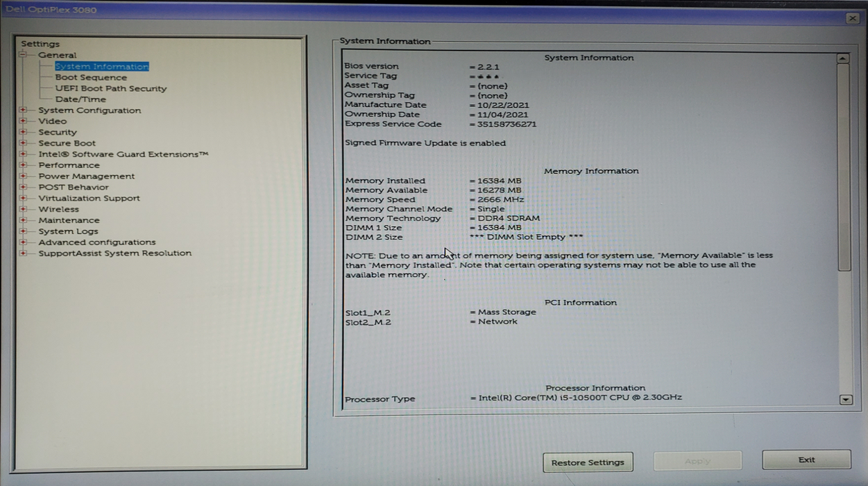The image size is (868, 486).
Task: Select the Secure Boot label
Action: coord(67,143)
